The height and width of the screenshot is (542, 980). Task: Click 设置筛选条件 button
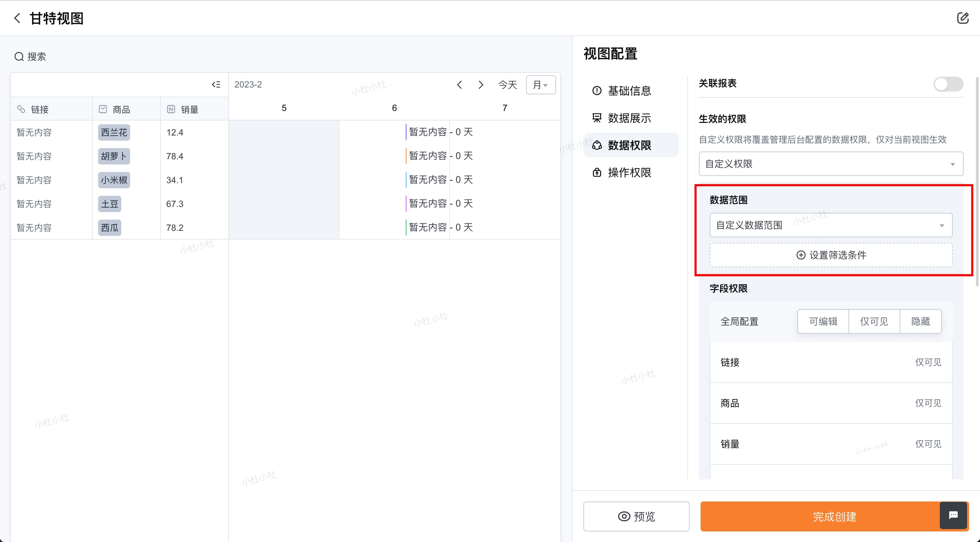pyautogui.click(x=831, y=255)
